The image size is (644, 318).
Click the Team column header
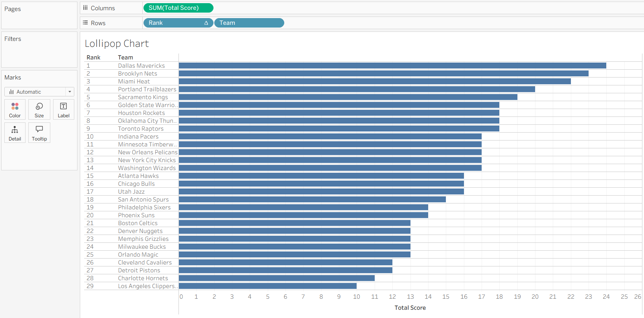coord(125,57)
